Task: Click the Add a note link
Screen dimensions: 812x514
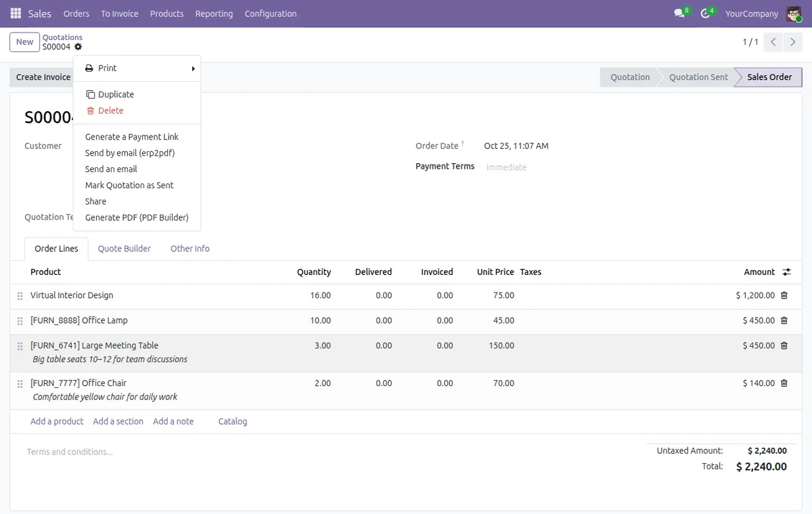Action: [x=173, y=421]
